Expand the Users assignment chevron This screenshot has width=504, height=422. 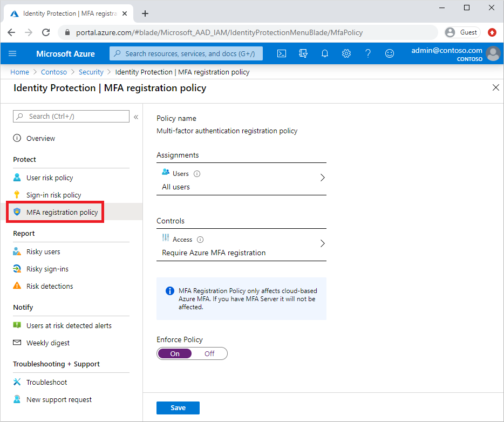click(322, 178)
